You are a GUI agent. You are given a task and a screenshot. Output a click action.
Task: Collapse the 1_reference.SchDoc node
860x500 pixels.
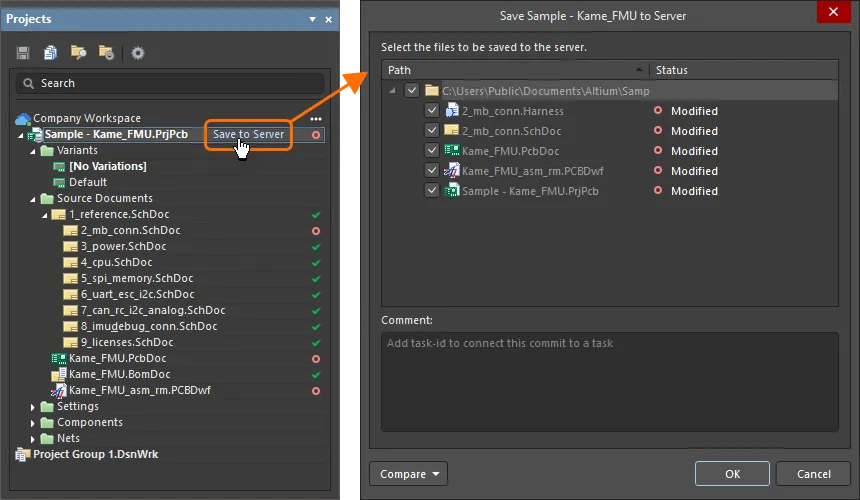click(45, 215)
